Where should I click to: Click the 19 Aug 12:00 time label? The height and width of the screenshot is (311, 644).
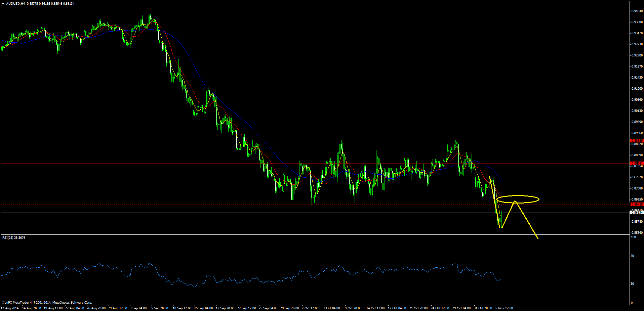point(53,308)
